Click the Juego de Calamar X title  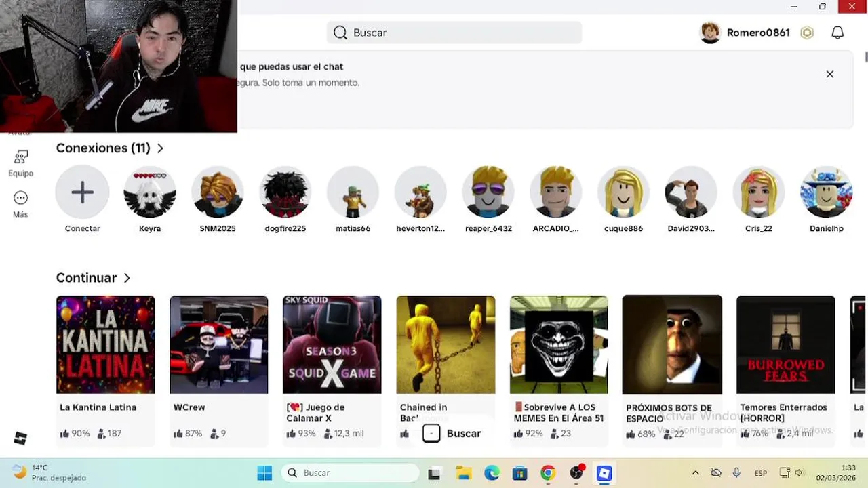click(x=316, y=413)
